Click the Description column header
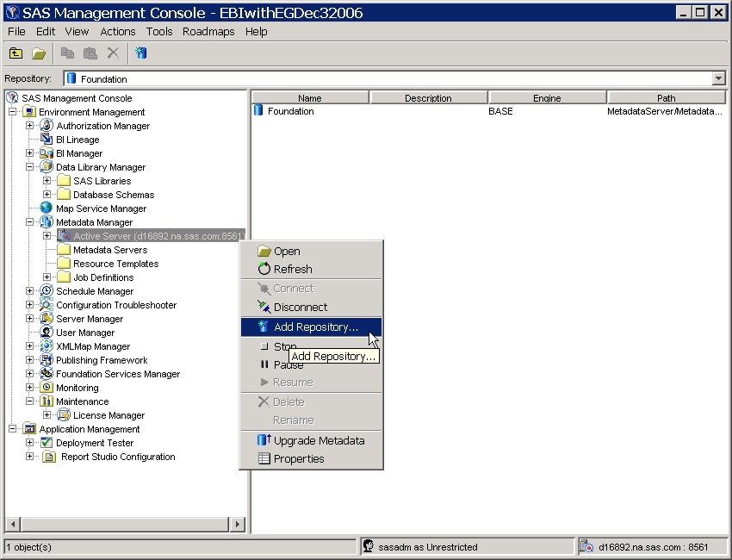The width and height of the screenshot is (732, 560). [x=428, y=98]
